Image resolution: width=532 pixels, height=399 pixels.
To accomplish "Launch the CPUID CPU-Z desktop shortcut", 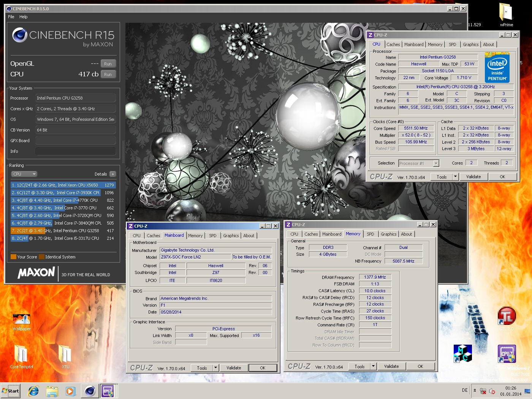I will [x=507, y=354].
